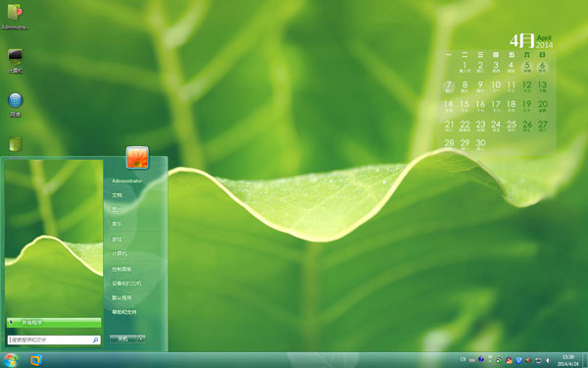Viewport: 588px width, 368px height.
Task: Open 设备和打印机 in the Start menu
Action: tap(126, 284)
